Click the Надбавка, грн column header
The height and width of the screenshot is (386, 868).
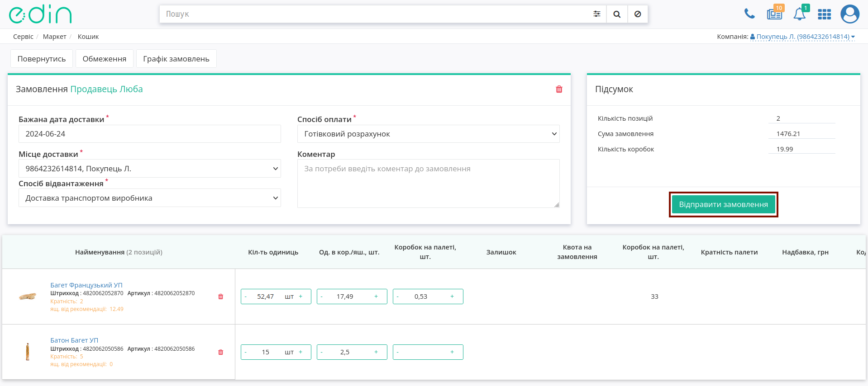(x=806, y=252)
